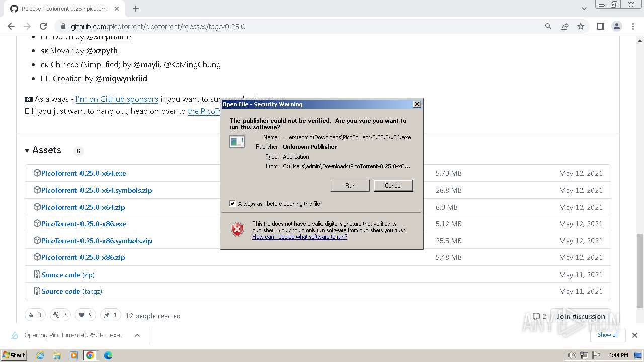Download PicoTorrent-0.25.0-x86.zip

(83, 257)
